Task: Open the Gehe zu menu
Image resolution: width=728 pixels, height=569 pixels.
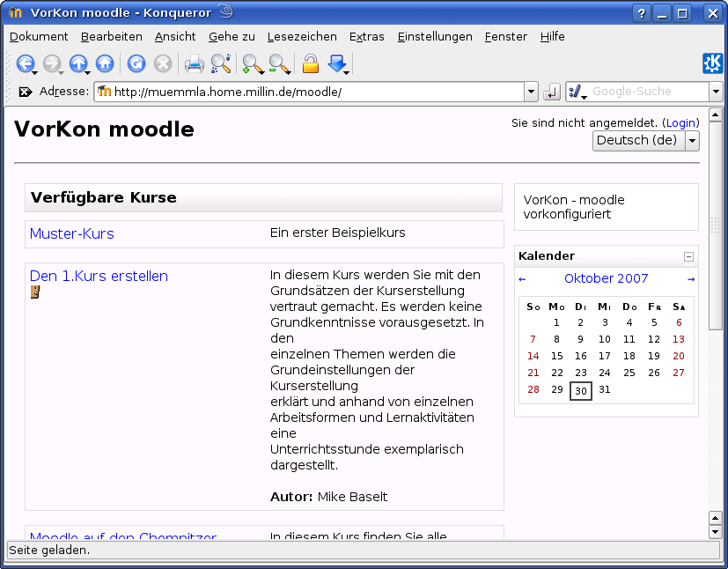Action: pyautogui.click(x=232, y=37)
